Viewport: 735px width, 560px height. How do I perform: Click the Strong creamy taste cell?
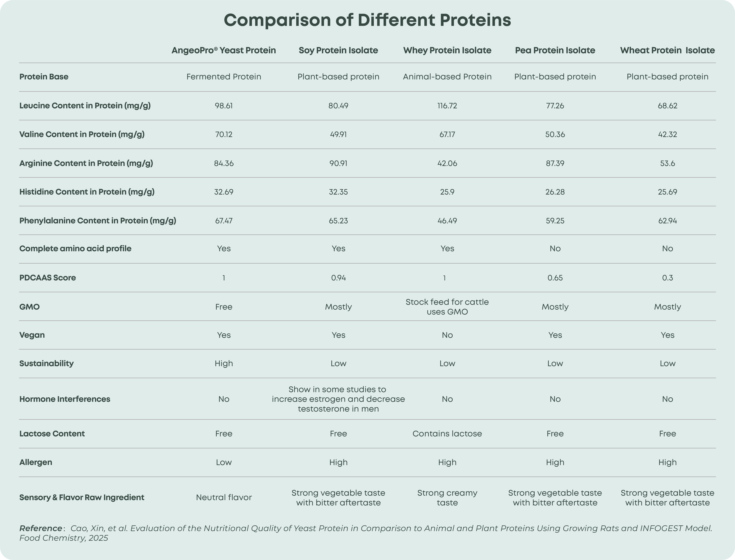447,497
